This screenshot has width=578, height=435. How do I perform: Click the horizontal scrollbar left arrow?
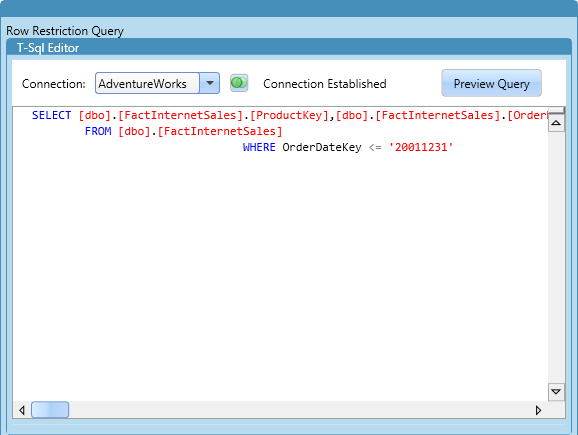[22, 410]
